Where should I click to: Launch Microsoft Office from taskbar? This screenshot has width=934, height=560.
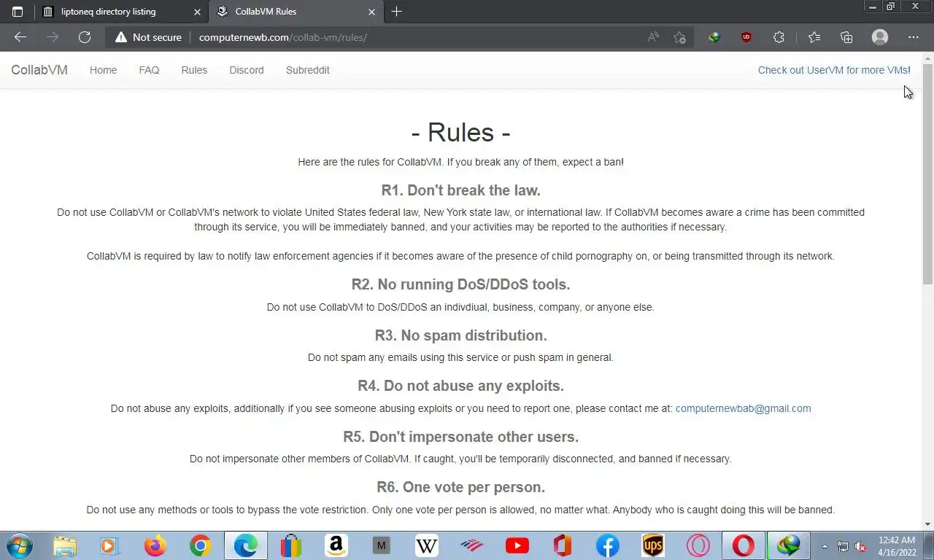coord(562,545)
